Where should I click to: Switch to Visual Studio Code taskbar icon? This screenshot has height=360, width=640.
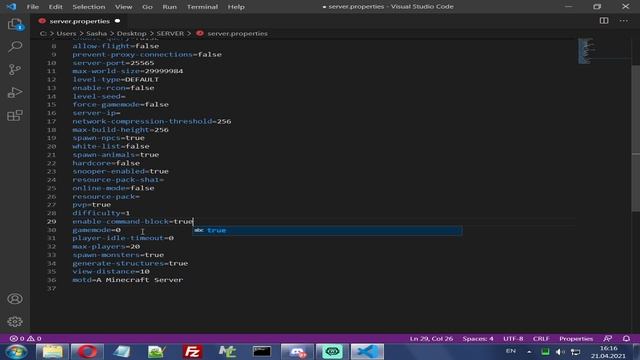click(x=367, y=351)
